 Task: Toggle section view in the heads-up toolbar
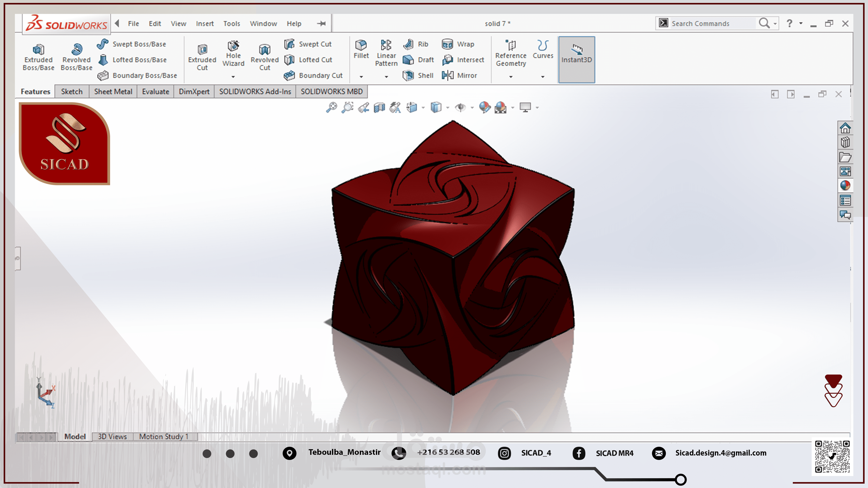(x=379, y=107)
